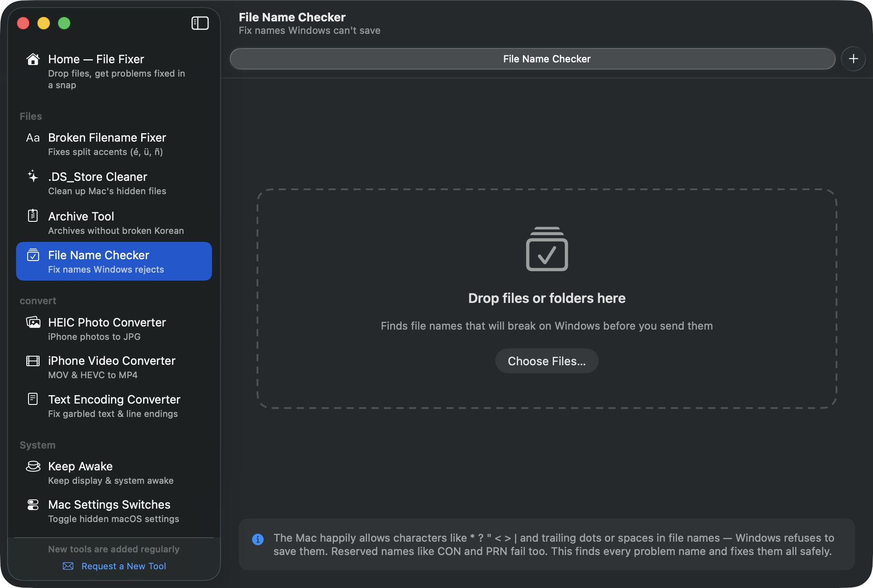Screen dimensions: 873x588
Task: Add a new tab with the plus button
Action: [x=853, y=59]
